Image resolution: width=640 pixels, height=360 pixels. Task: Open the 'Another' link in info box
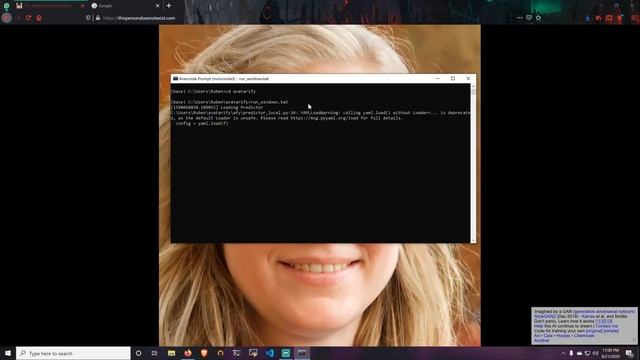coord(542,340)
